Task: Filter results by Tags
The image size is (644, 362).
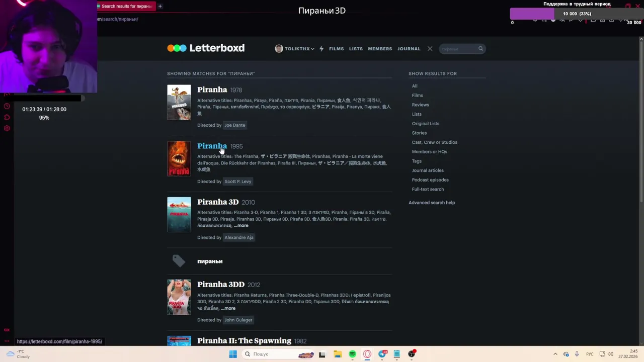Action: [x=417, y=161]
